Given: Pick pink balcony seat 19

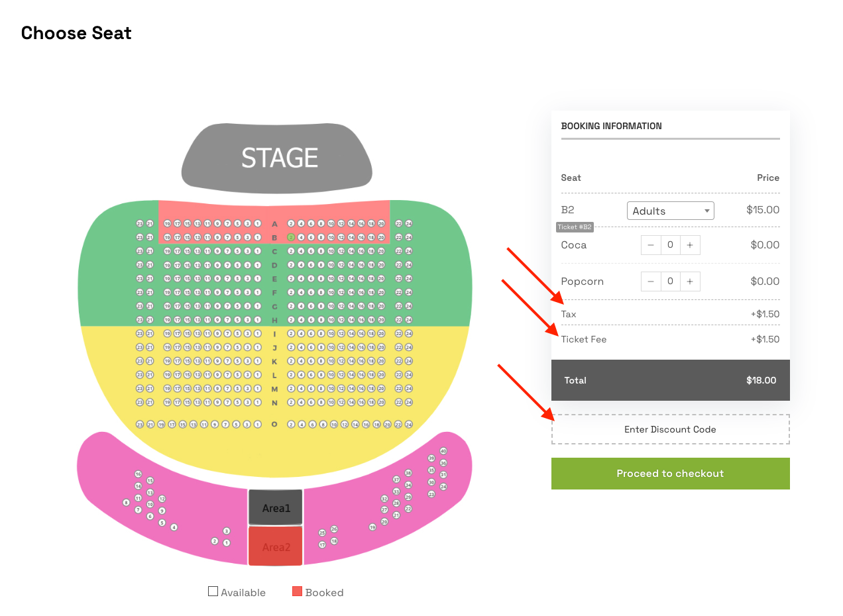Looking at the screenshot, I should coord(372,527).
